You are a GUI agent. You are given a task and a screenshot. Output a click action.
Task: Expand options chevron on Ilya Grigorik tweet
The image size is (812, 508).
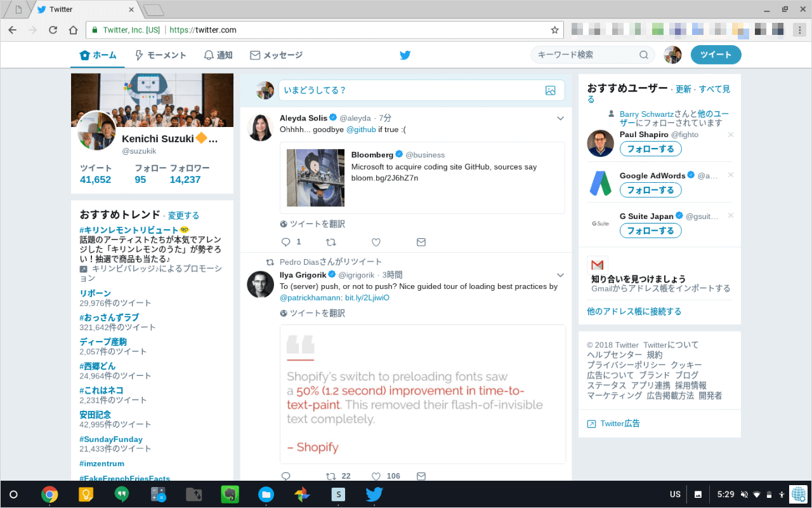coord(560,275)
